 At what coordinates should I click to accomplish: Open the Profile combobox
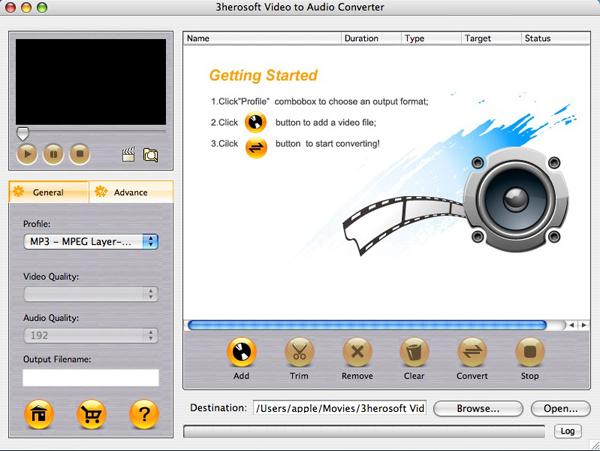coord(91,242)
